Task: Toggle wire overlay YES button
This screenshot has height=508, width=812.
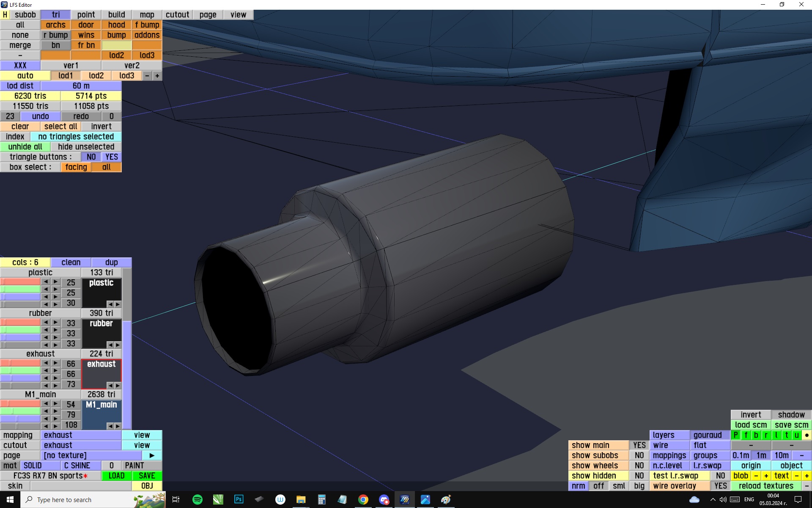Action: point(720,486)
